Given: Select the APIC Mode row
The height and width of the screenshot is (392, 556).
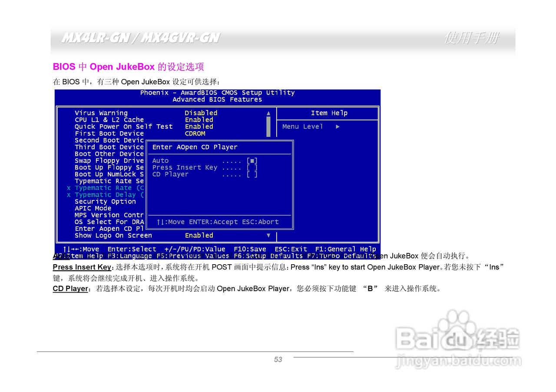Looking at the screenshot, I should tap(93, 208).
